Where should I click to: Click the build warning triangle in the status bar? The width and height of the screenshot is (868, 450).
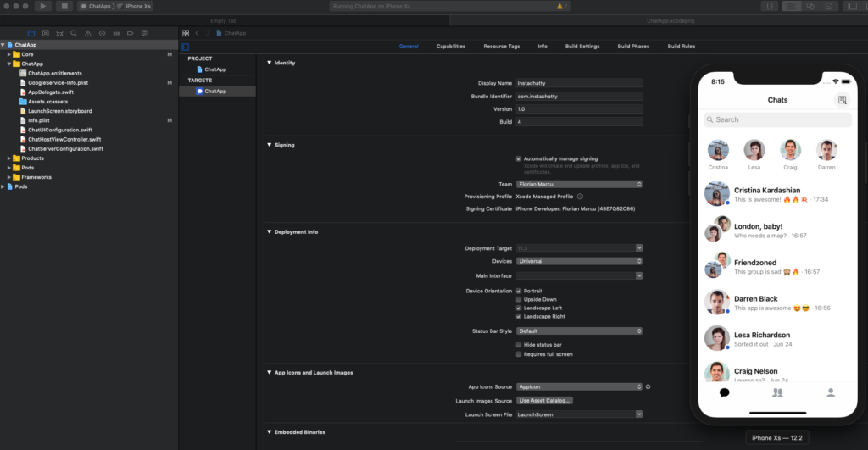[x=559, y=6]
